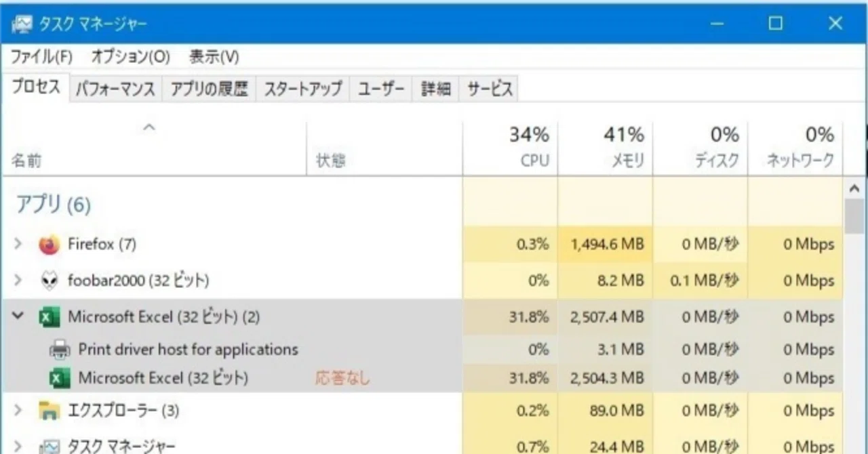Click the 0.3% CPU value for Firefox
Image resolution: width=868 pixels, height=454 pixels.
[532, 245]
